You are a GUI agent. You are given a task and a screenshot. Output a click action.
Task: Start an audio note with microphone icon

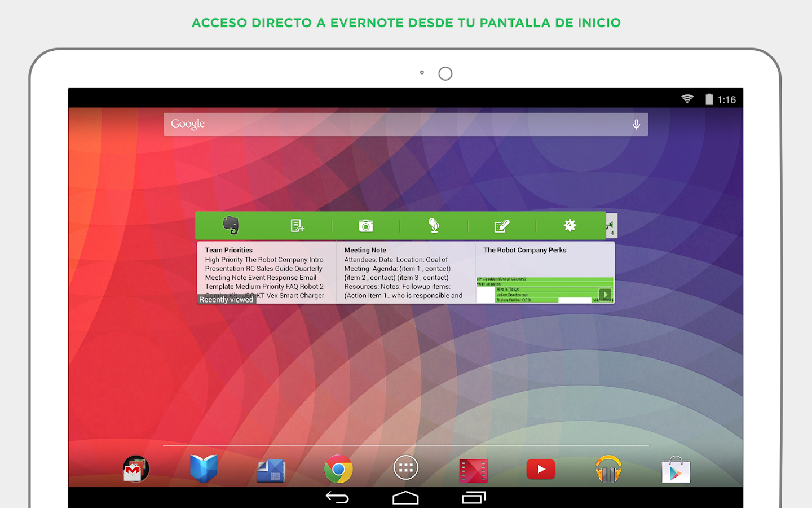(434, 226)
